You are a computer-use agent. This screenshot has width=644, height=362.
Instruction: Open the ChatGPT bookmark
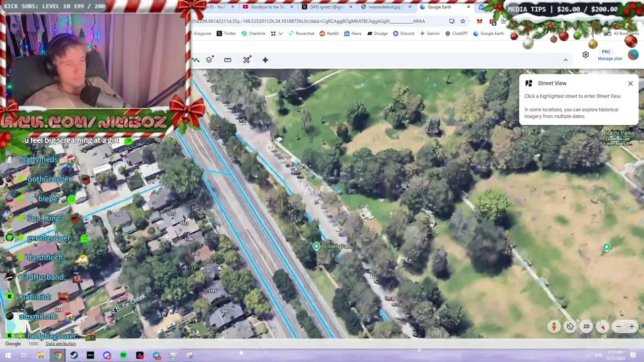click(x=456, y=34)
